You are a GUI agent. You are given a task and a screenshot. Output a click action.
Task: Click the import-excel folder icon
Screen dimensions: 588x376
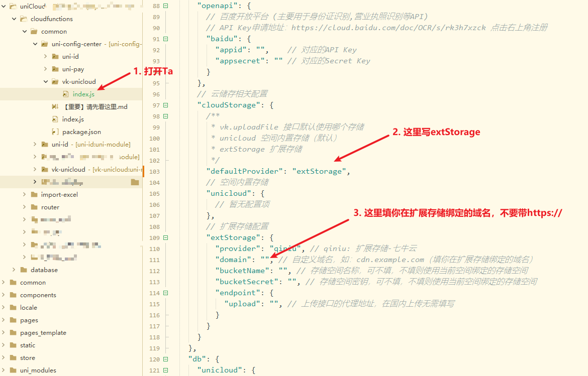tap(34, 195)
